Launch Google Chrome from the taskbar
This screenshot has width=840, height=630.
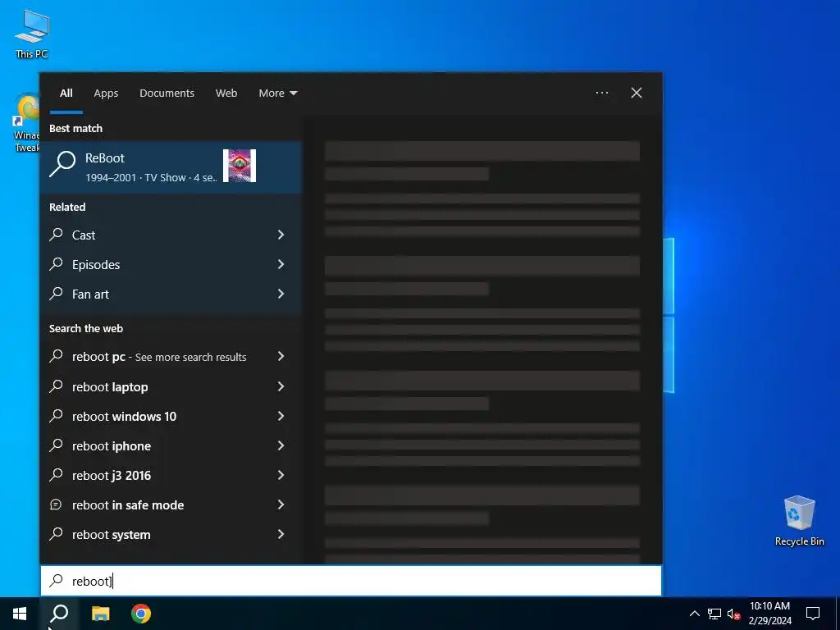[141, 614]
